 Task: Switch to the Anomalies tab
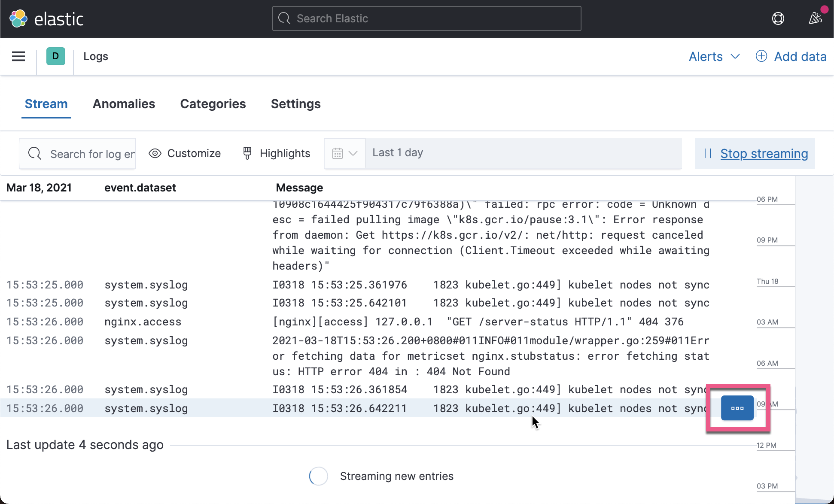click(x=124, y=104)
